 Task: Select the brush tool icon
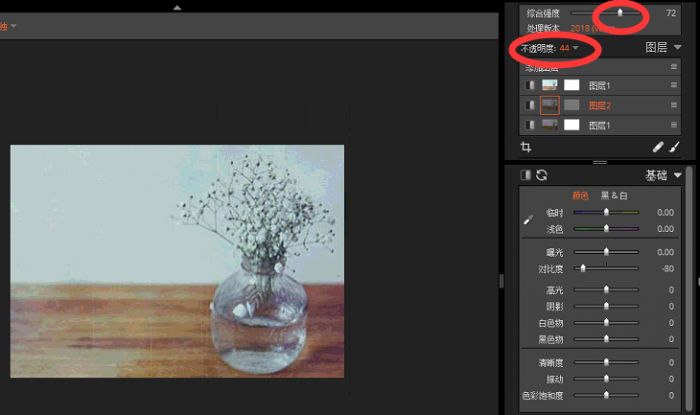(x=674, y=147)
